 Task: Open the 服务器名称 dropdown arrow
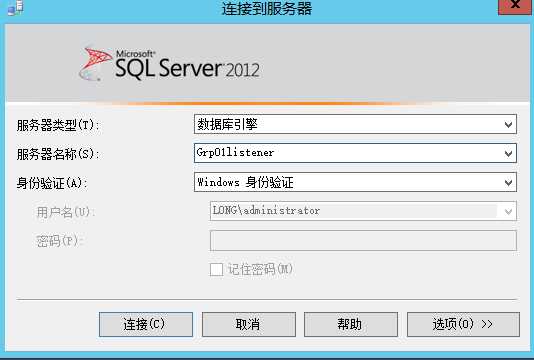[508, 153]
